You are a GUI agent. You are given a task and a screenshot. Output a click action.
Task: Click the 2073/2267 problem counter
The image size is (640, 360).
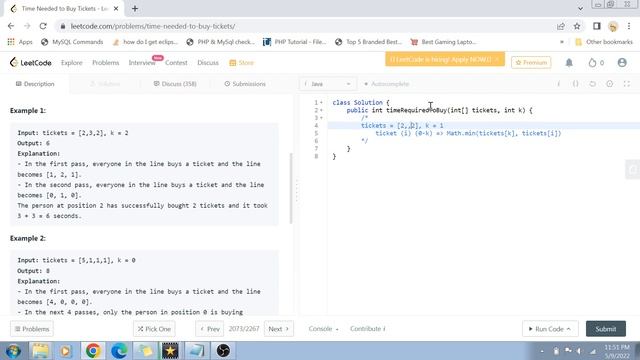point(244,329)
